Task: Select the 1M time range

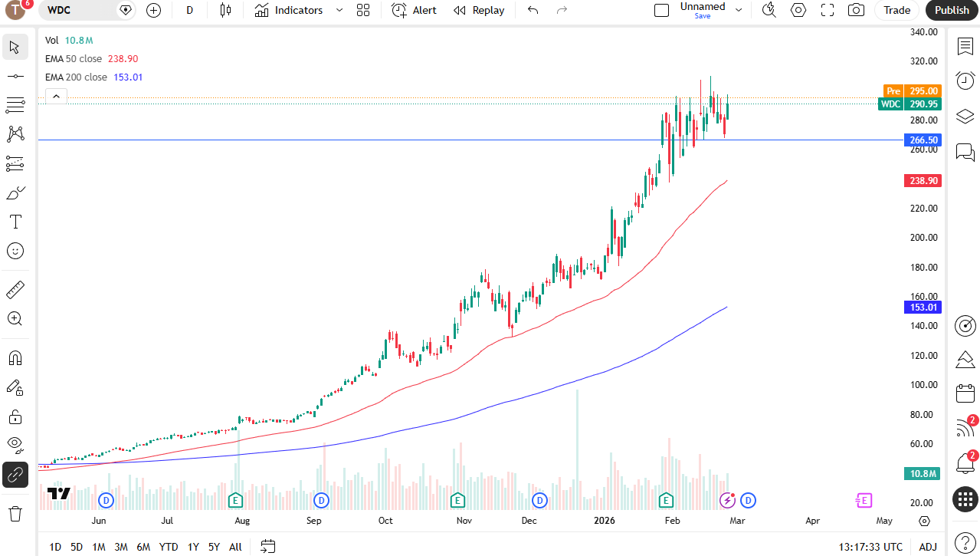Action: coord(99,547)
